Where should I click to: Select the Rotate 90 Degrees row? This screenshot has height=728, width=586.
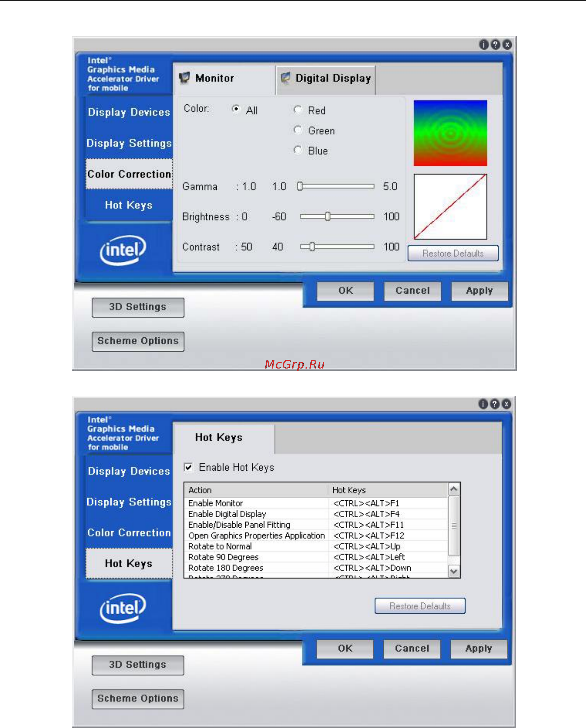coord(316,557)
